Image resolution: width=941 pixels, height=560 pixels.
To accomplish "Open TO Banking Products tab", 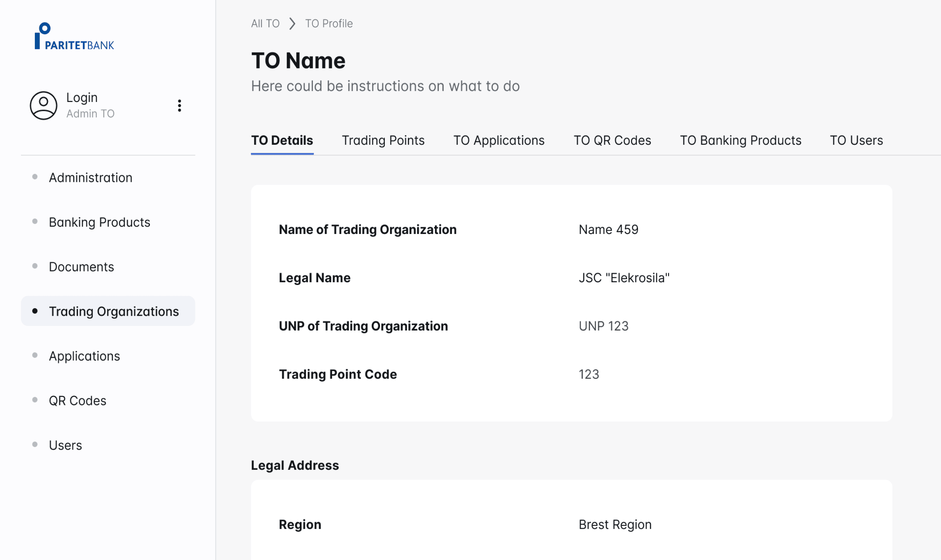I will [x=740, y=140].
